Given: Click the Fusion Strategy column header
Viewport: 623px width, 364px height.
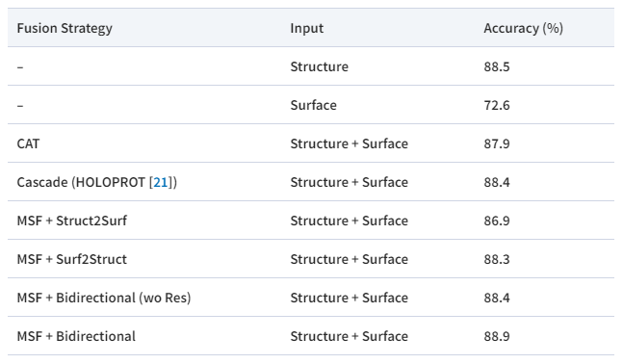Looking at the screenshot, I should (65, 28).
